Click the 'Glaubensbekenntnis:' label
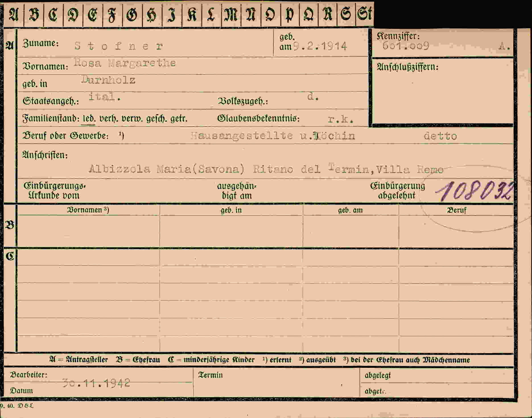The height and width of the screenshot is (418, 532). (259, 118)
